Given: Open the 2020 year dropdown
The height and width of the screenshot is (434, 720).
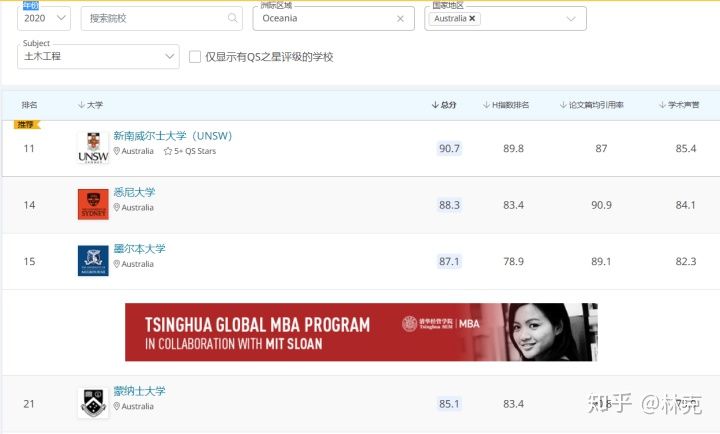Looking at the screenshot, I should coord(44,18).
